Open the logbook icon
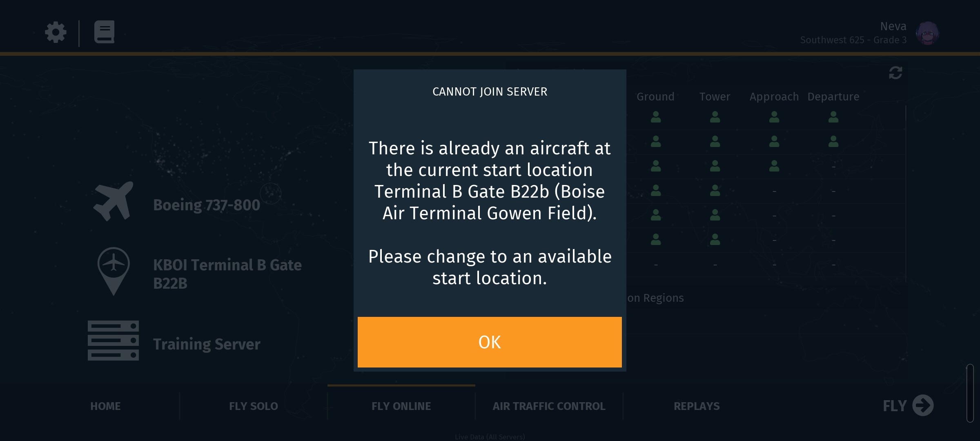The image size is (980, 441). click(104, 32)
